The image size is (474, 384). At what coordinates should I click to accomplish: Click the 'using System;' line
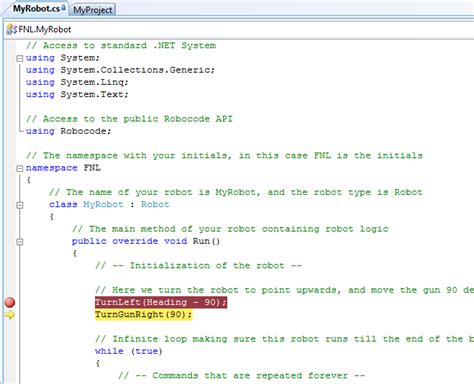(x=63, y=58)
